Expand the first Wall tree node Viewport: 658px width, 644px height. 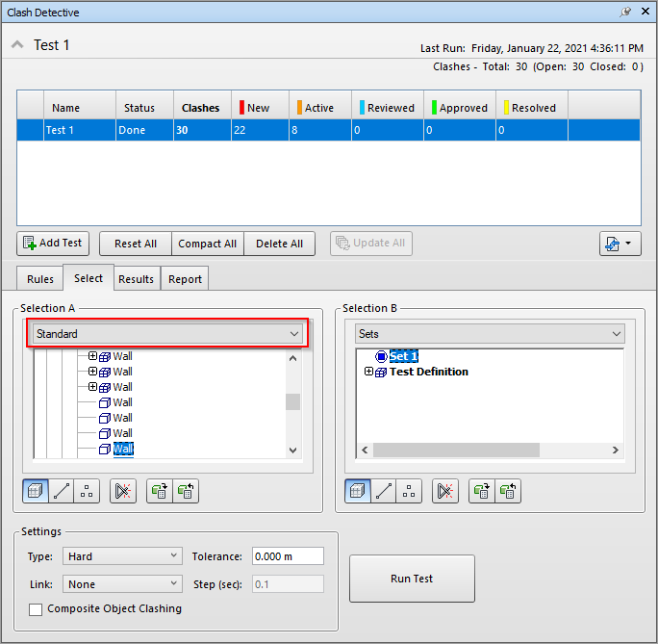(x=92, y=356)
